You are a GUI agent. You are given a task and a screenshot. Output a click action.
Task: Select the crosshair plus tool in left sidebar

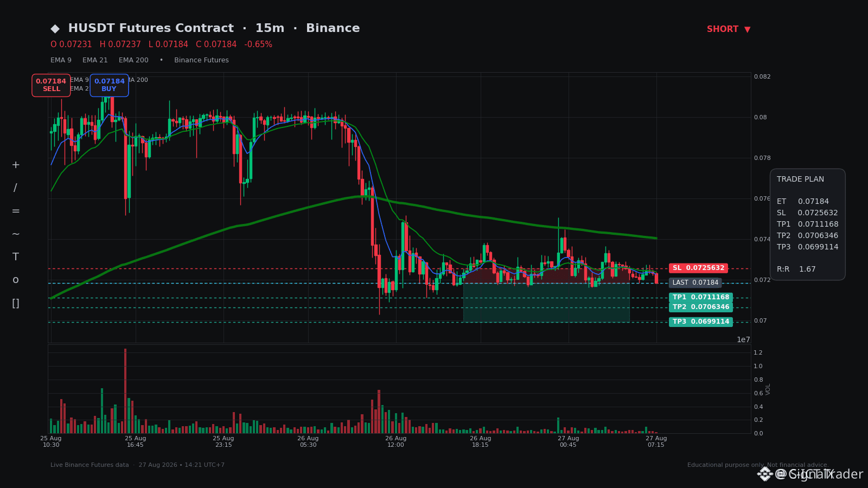tap(16, 165)
